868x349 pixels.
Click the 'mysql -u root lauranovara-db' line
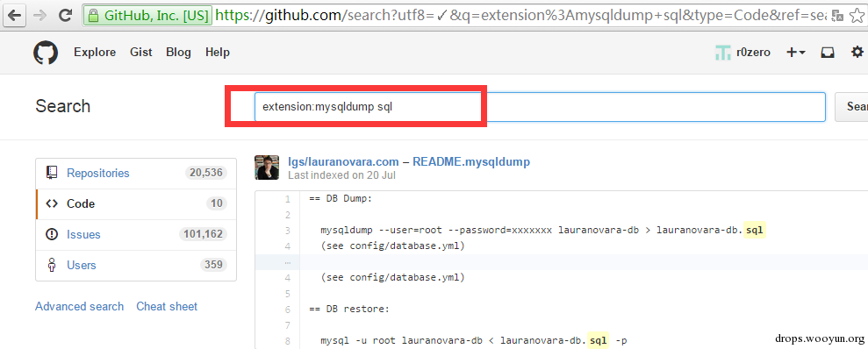point(474,341)
